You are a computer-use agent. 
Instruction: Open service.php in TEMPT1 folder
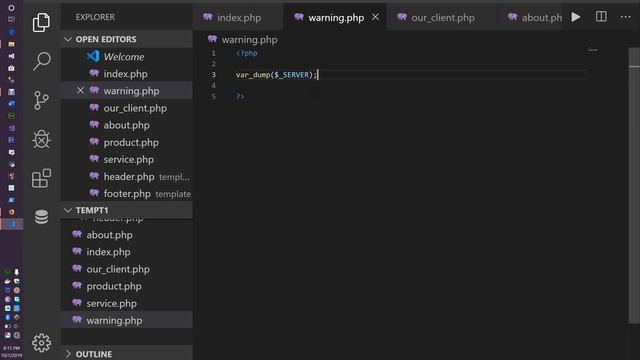pyautogui.click(x=127, y=303)
